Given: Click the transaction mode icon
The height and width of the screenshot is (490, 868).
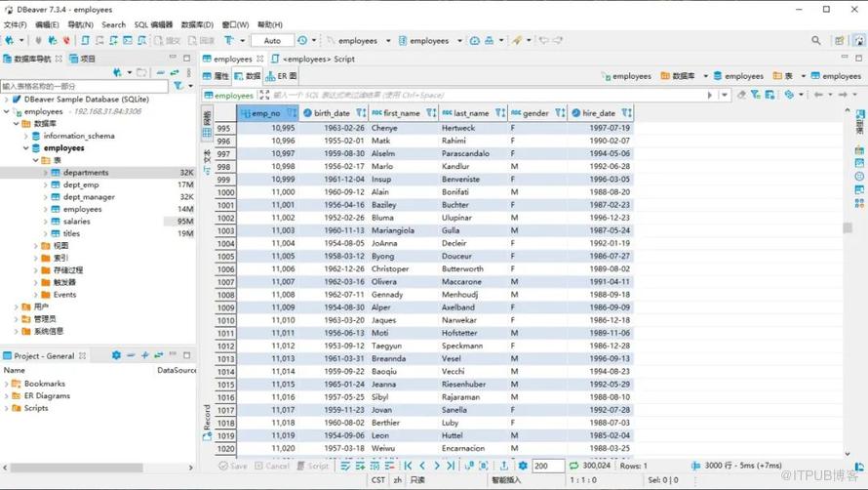Looking at the screenshot, I should click(x=228, y=40).
